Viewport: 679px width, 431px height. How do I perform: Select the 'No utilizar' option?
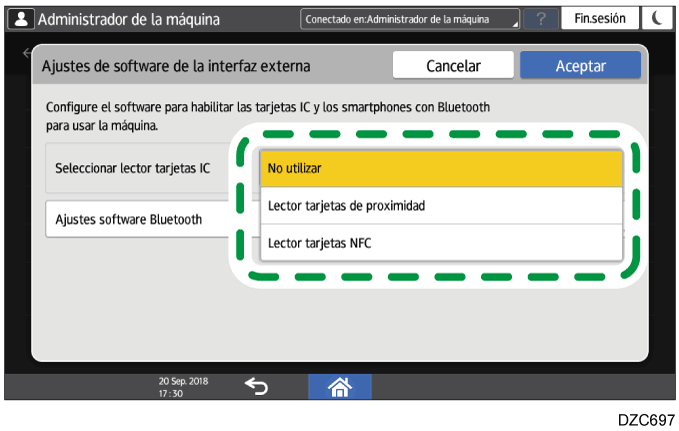coord(441,167)
